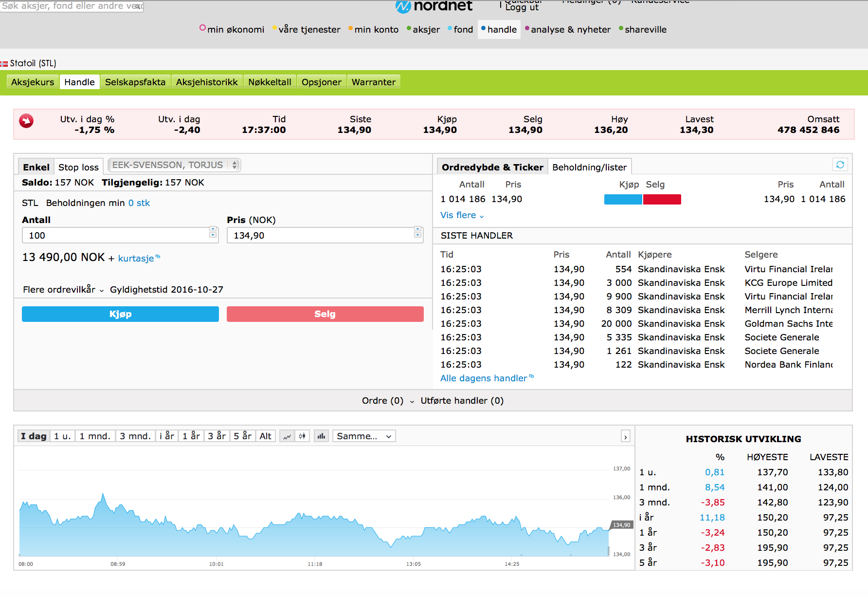Click the red Selg depth bar
Screen dimensions: 868x597
coord(662,199)
